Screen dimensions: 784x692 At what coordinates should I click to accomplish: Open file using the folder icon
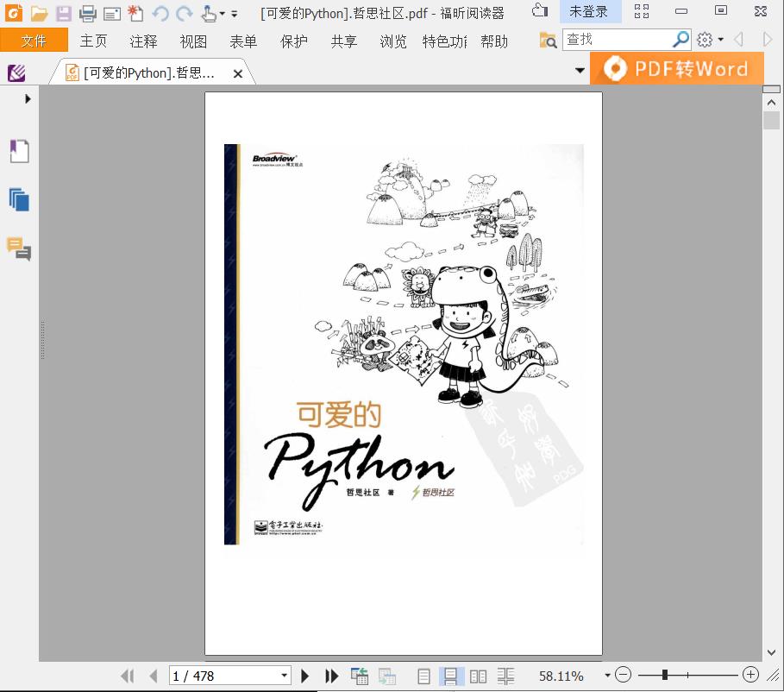coord(39,14)
